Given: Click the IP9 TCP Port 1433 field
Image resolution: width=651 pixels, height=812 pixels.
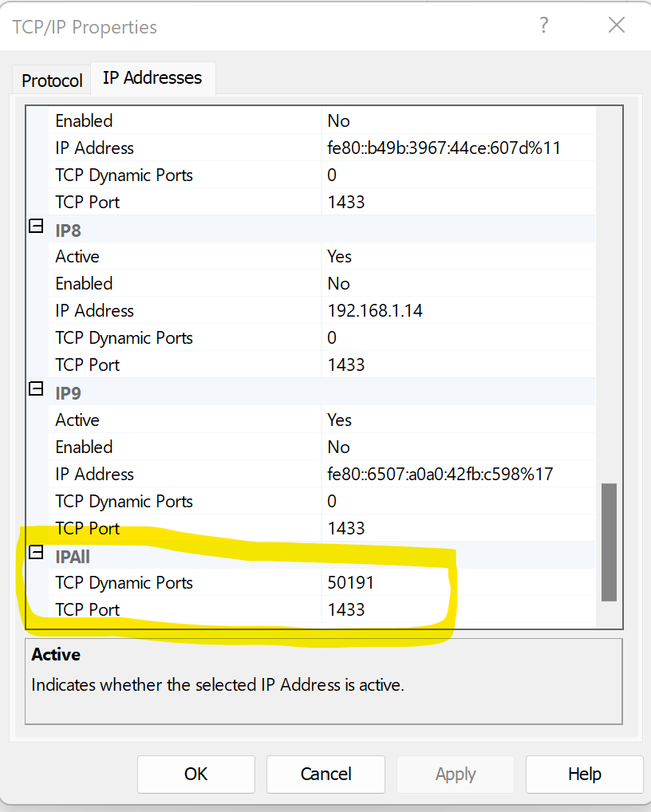Looking at the screenshot, I should (x=459, y=528).
